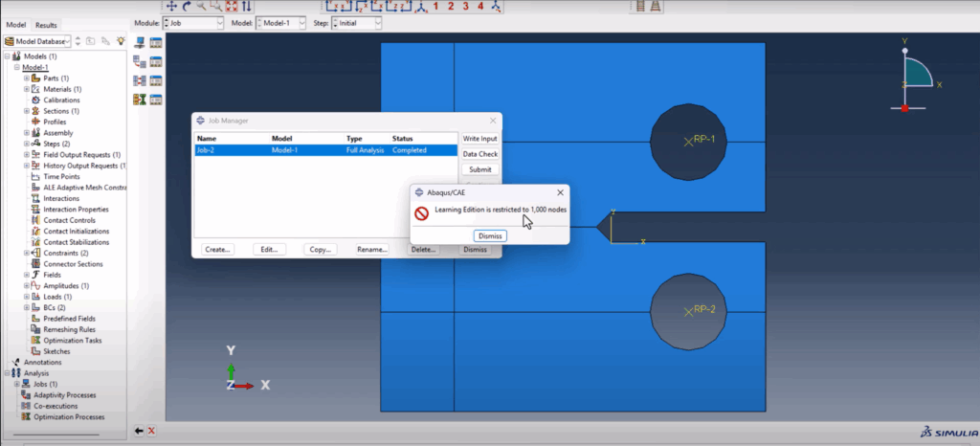Click the view triad compass widget

pos(917,75)
